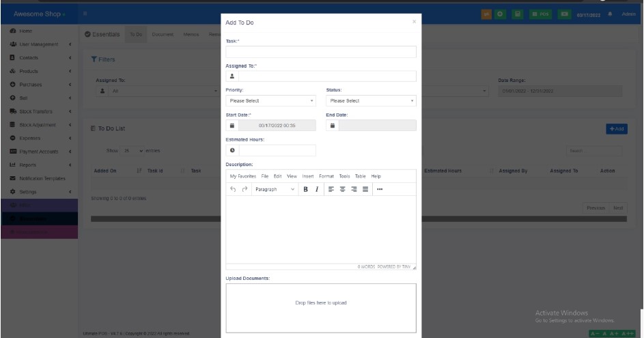Open the Table menu in the editor
644x338 pixels.
coord(361,176)
